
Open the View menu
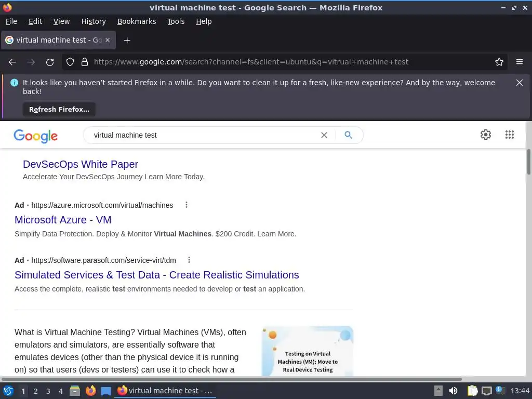pyautogui.click(x=61, y=21)
